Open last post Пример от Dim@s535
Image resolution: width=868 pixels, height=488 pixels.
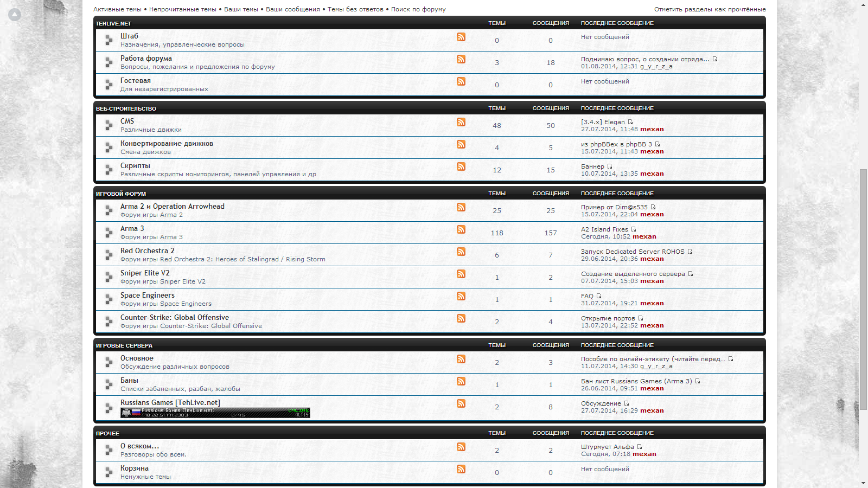tap(614, 207)
